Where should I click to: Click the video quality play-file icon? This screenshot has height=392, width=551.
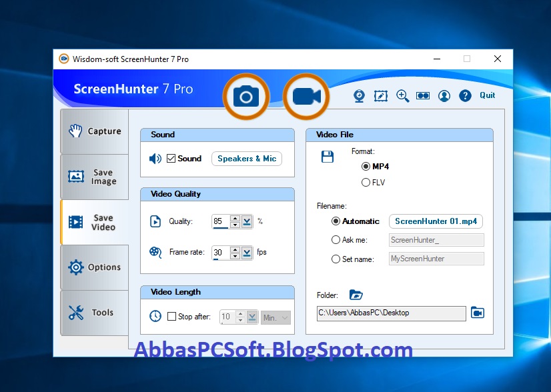(x=155, y=221)
